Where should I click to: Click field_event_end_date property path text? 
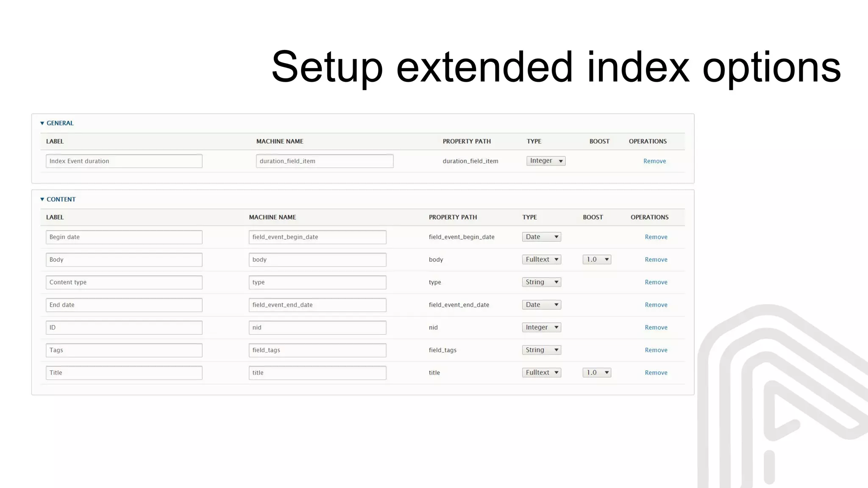coord(459,305)
